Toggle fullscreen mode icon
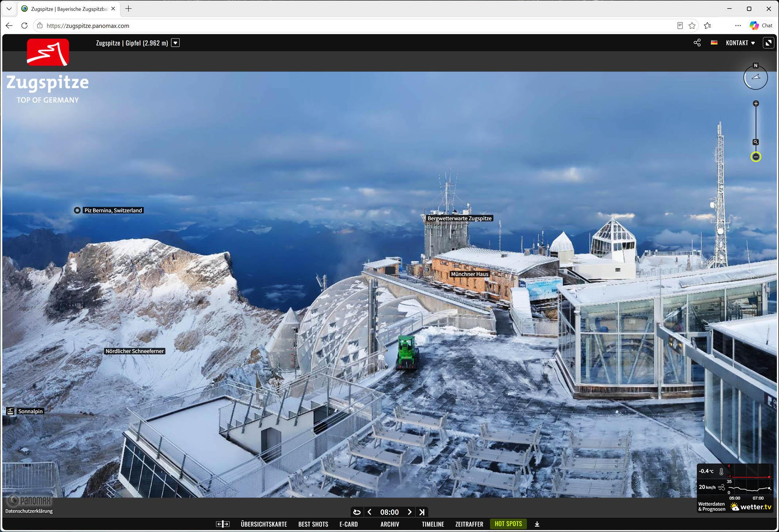Viewport: 779px width, 532px height. click(768, 43)
